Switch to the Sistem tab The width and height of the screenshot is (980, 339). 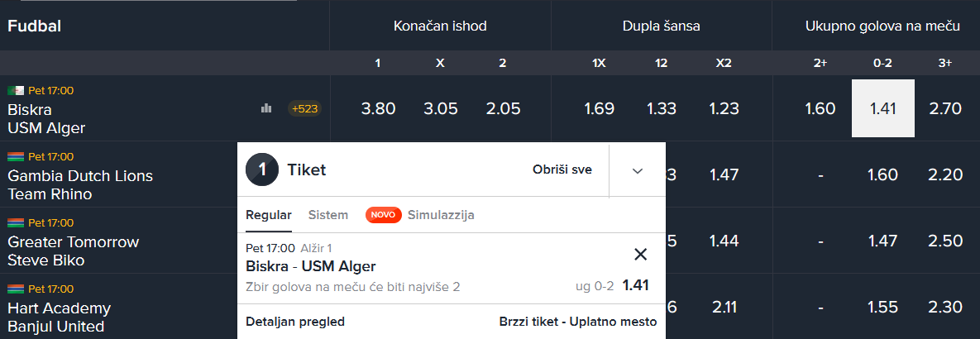pos(328,215)
